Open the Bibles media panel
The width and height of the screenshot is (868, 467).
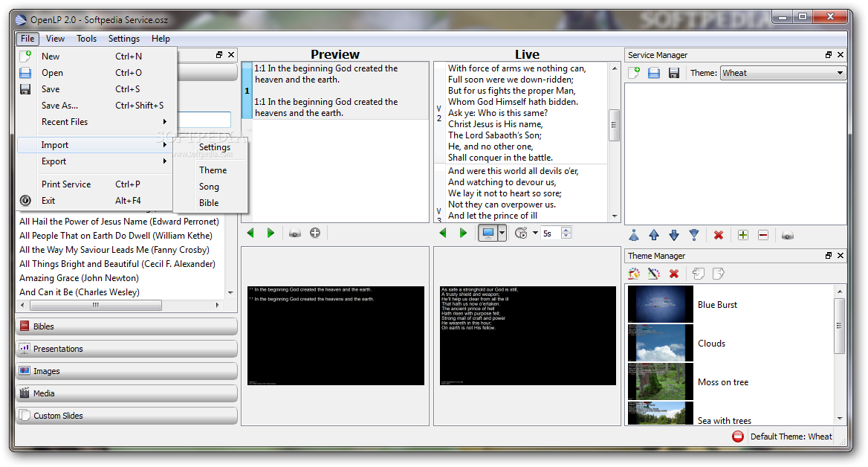pyautogui.click(x=127, y=326)
